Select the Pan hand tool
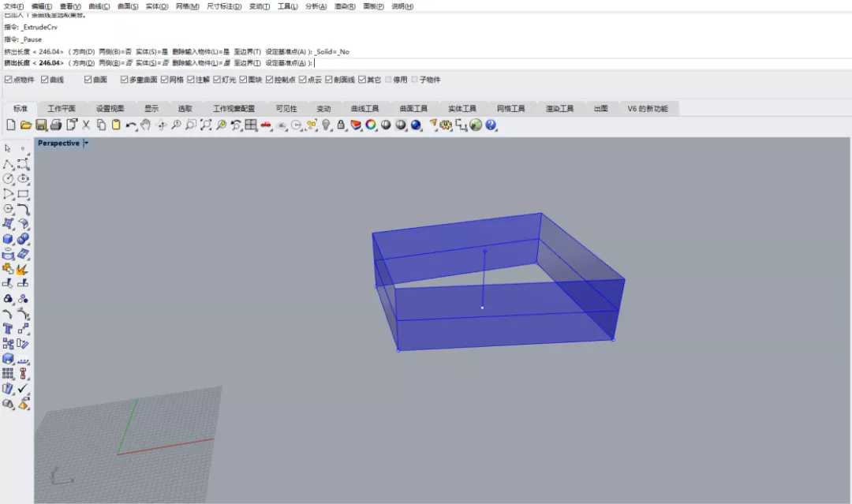852x504 pixels. tap(145, 125)
